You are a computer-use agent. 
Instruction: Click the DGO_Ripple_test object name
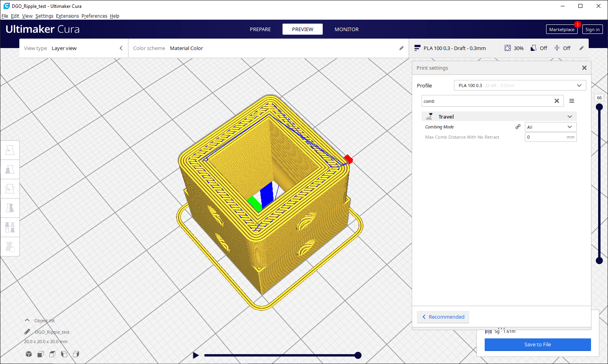point(52,332)
